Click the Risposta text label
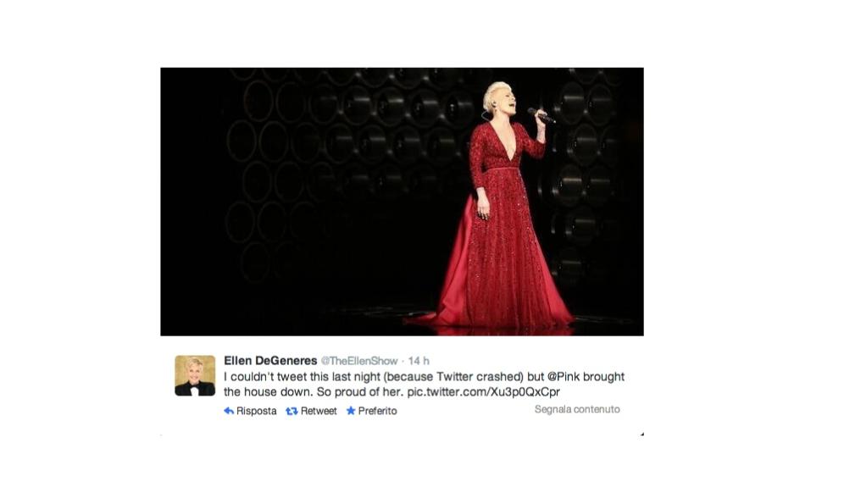Screen dimensions: 844x504 [256, 411]
